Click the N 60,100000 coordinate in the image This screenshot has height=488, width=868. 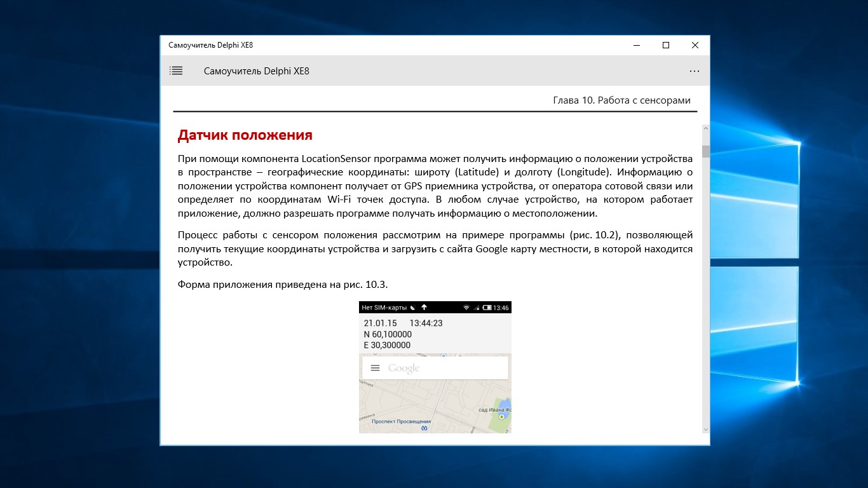point(387,334)
